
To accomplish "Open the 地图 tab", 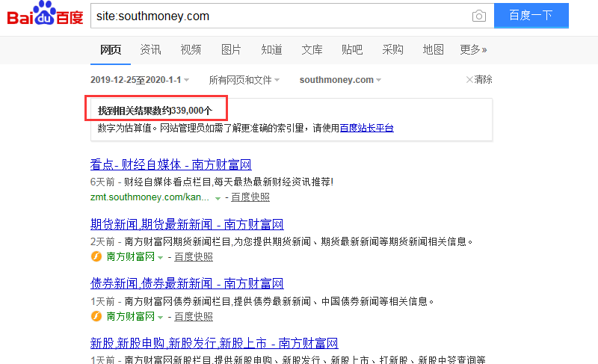I will 434,49.
